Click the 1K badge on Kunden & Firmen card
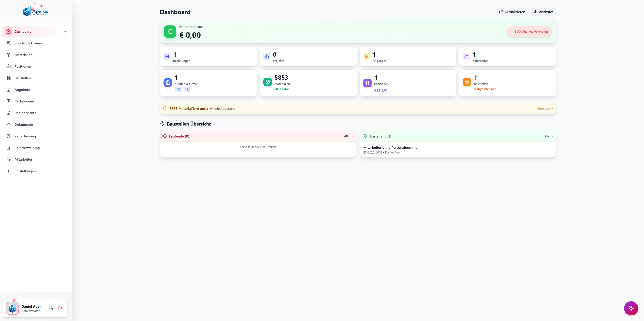 coord(178,89)
